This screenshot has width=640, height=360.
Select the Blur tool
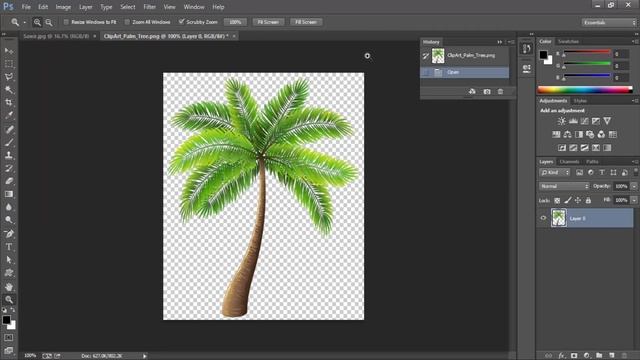click(x=9, y=207)
